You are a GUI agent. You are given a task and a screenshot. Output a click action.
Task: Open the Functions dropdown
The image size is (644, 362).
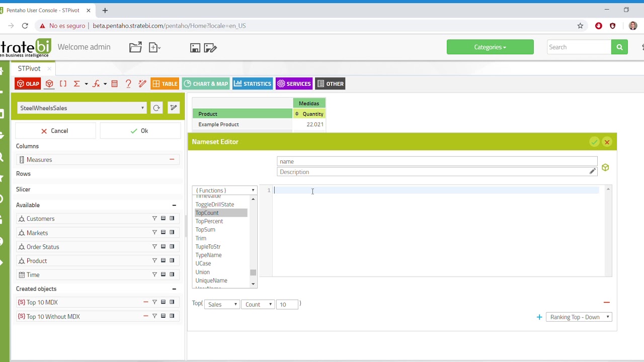click(224, 191)
